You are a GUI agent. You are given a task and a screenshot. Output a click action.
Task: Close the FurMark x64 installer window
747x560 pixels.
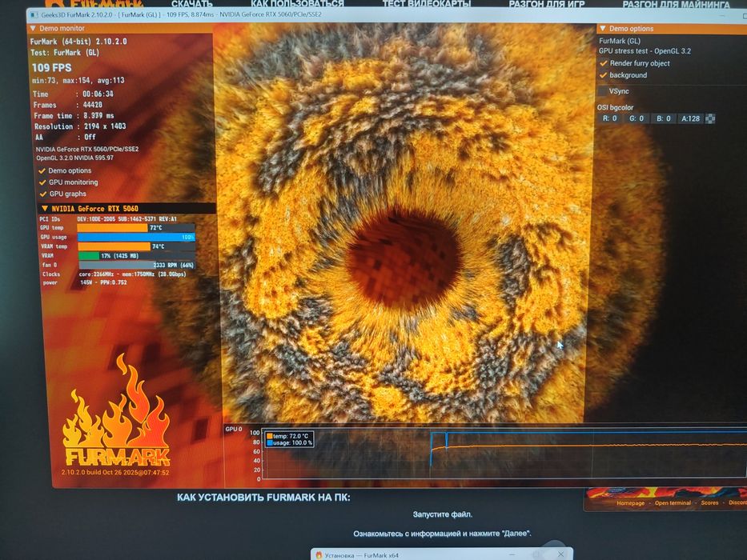(560, 554)
